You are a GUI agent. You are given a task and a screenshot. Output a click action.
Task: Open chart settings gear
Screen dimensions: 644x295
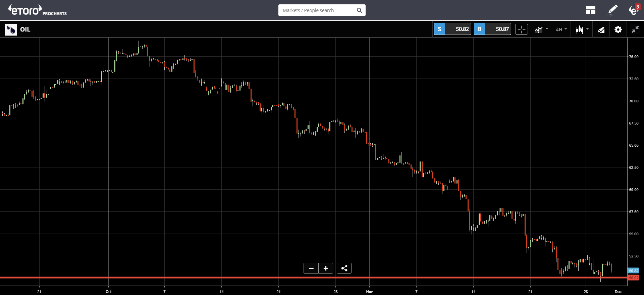click(x=618, y=30)
